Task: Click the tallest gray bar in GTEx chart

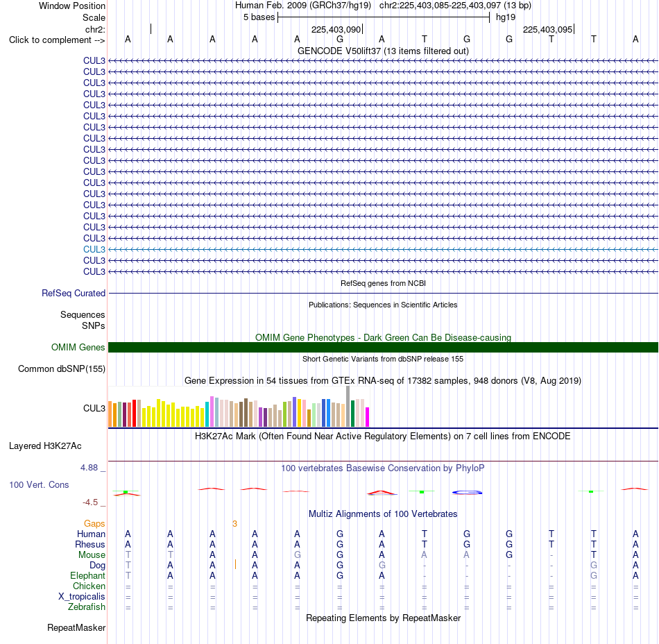Action: (x=348, y=407)
